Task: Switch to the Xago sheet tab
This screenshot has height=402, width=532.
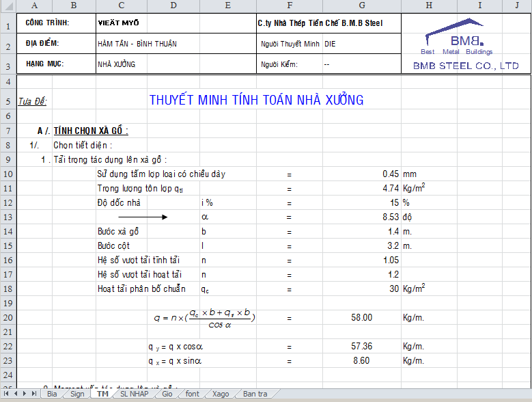Action: pos(221,394)
